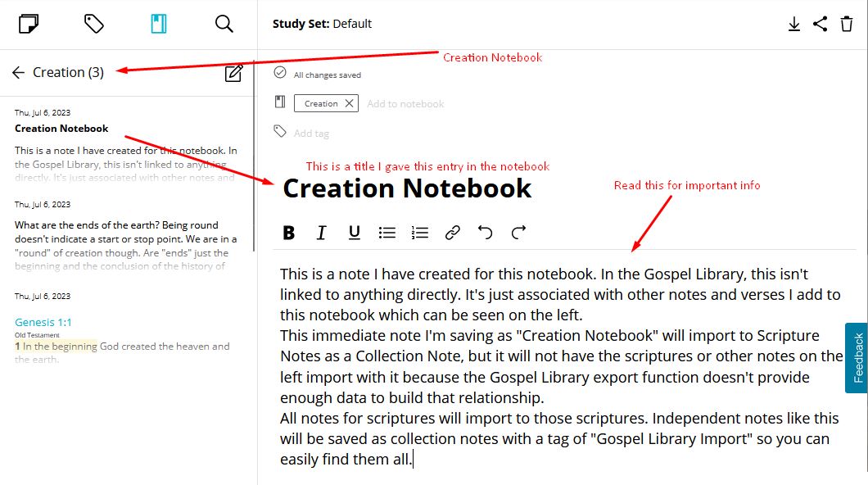Open the search icon in sidebar
Image resolution: width=868 pixels, height=485 pixels.
pyautogui.click(x=224, y=24)
